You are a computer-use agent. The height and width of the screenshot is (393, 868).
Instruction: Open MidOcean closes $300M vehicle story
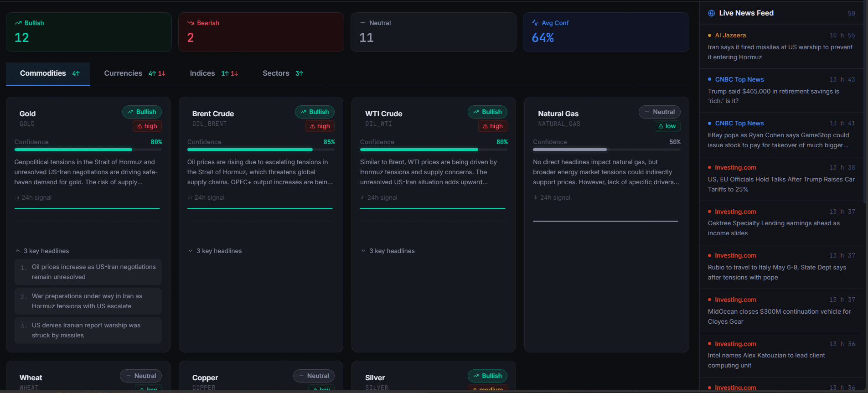point(781,311)
